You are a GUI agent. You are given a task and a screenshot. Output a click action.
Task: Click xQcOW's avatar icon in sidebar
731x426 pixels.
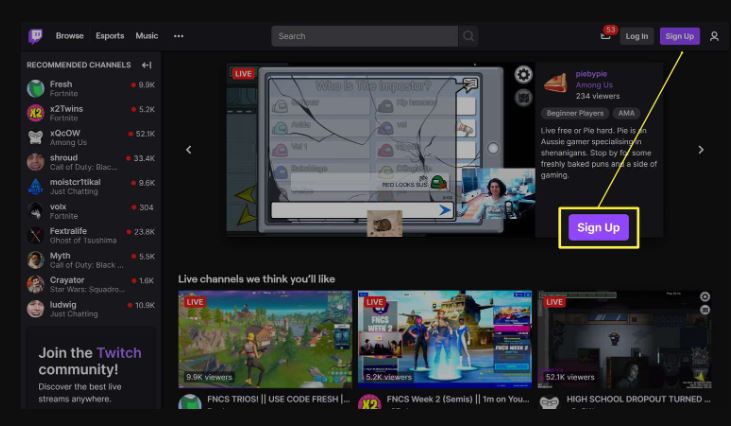(35, 137)
